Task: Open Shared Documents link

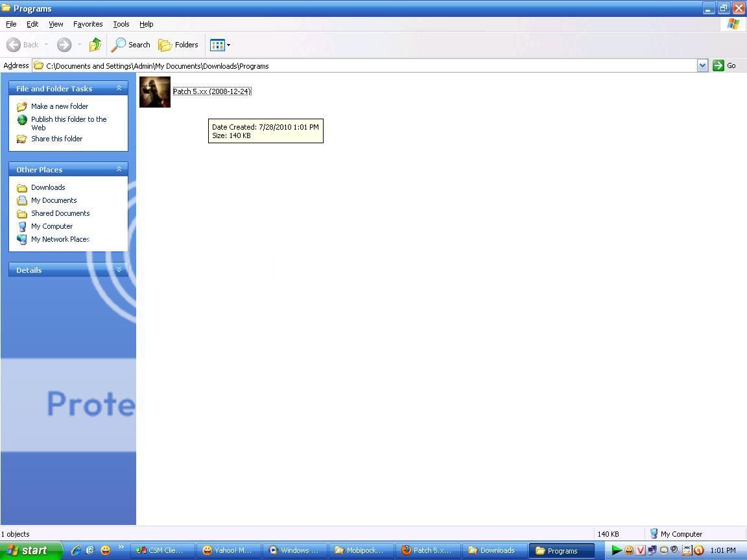Action: (x=60, y=213)
